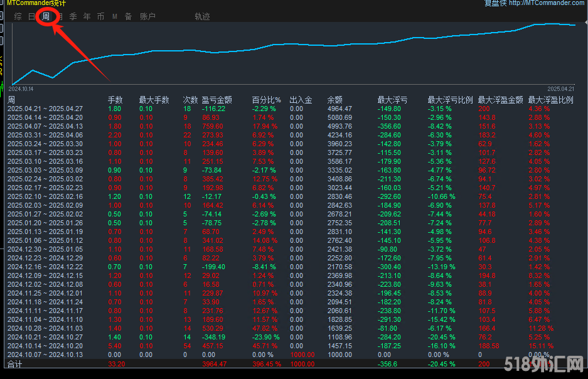Screen dimensions: 588x379
Task: Click the 余额 column header
Action: coord(334,100)
